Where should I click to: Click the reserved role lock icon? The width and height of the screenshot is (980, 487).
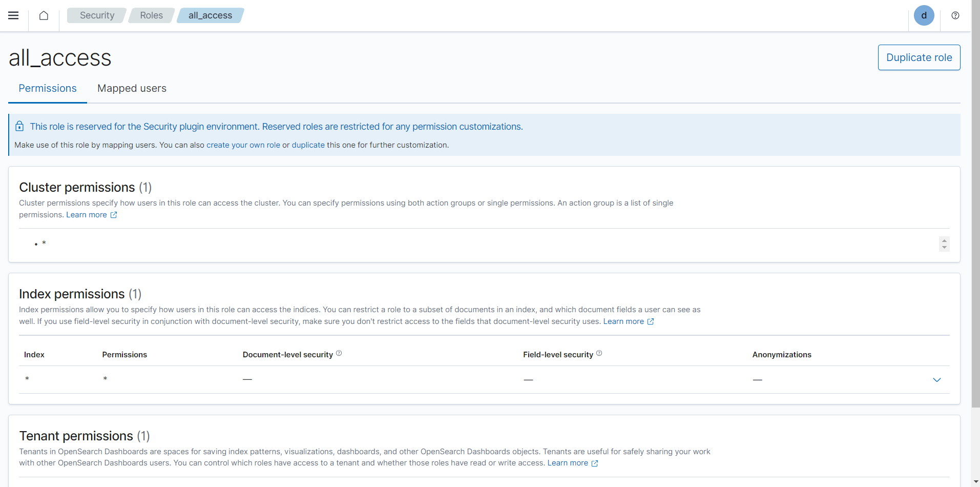pos(19,126)
